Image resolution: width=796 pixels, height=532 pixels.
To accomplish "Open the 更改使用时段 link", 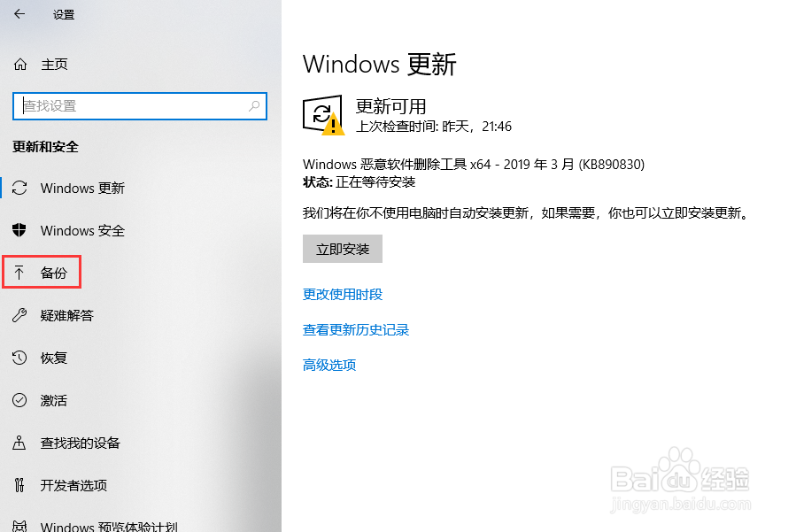I will coord(343,295).
